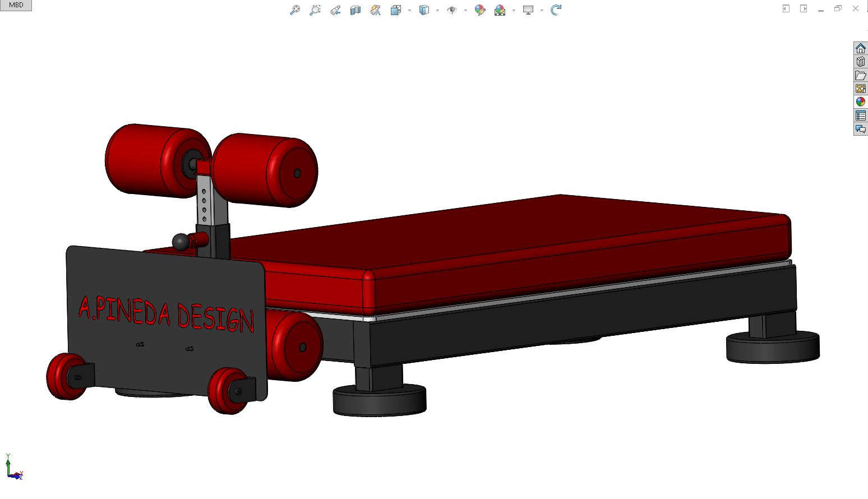868x499 pixels.
Task: Open the View Palette tab
Action: coord(861,89)
